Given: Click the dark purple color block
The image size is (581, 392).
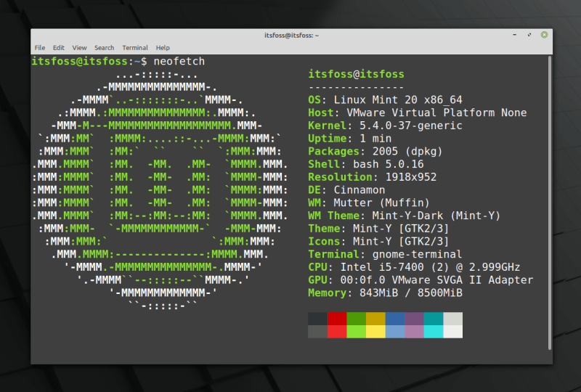Looking at the screenshot, I should click(414, 319).
